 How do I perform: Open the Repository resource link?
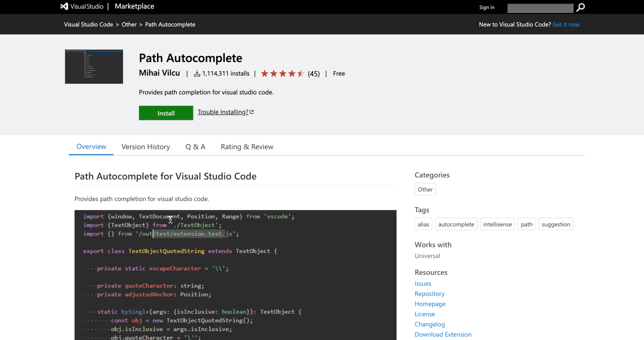(x=430, y=293)
